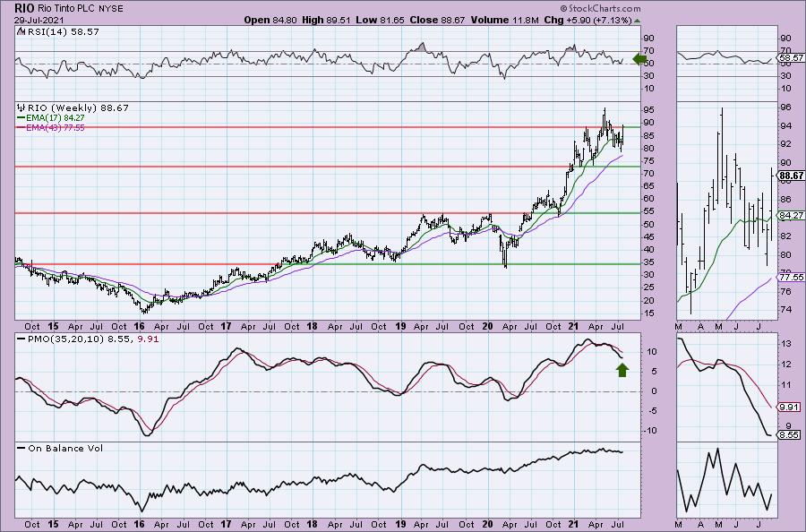Click the boxed 88.67 price tag on the right axis
The height and width of the screenshot is (532, 806).
click(792, 176)
